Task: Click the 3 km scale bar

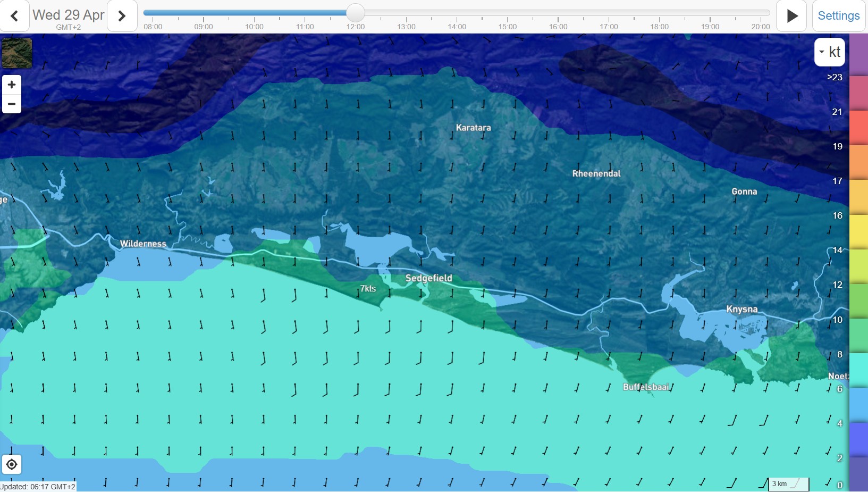Action: (788, 483)
